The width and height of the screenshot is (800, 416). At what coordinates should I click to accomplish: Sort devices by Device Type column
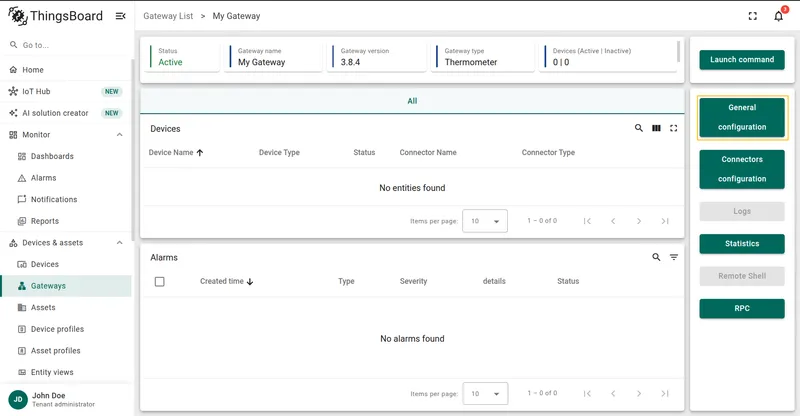tap(279, 153)
